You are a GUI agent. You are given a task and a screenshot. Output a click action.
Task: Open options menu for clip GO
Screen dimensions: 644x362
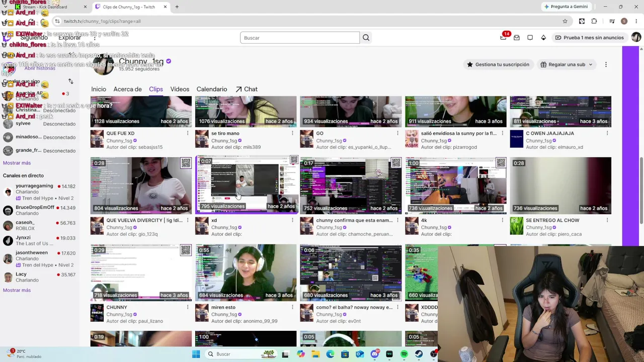pyautogui.click(x=397, y=133)
